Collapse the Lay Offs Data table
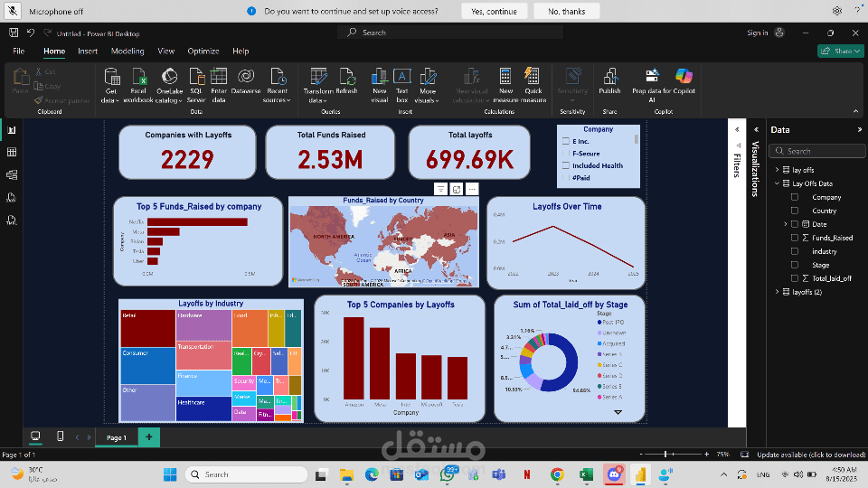The width and height of the screenshot is (868, 488). point(778,183)
